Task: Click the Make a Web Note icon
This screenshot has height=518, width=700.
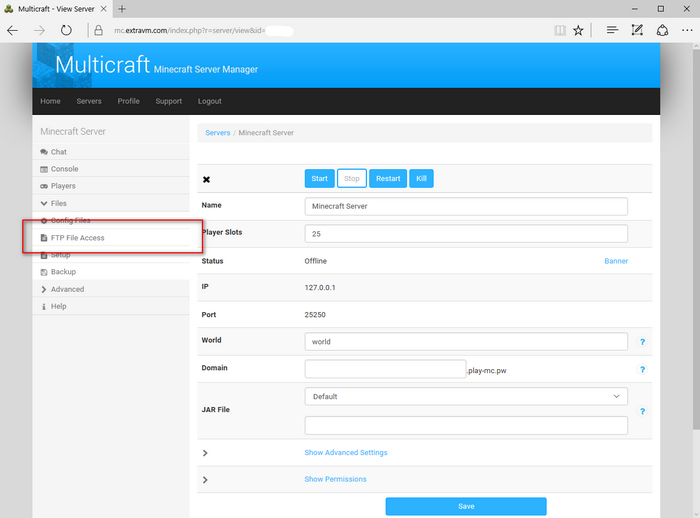Action: tap(637, 30)
